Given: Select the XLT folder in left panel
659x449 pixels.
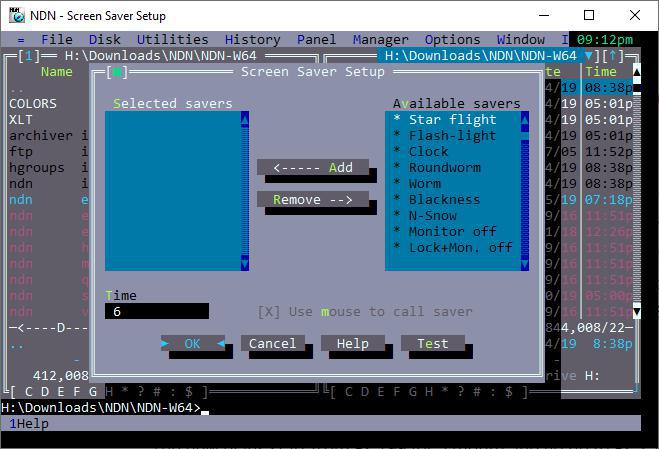Looking at the screenshot, I should coord(21,119).
